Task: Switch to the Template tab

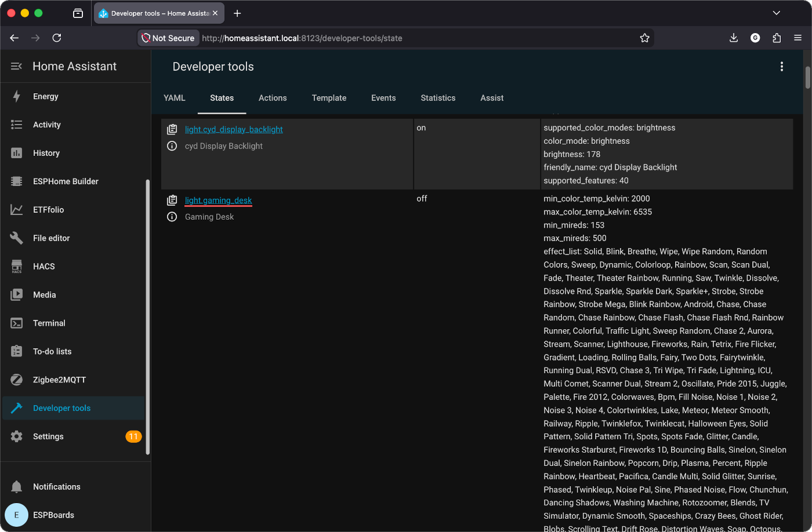Action: point(329,98)
